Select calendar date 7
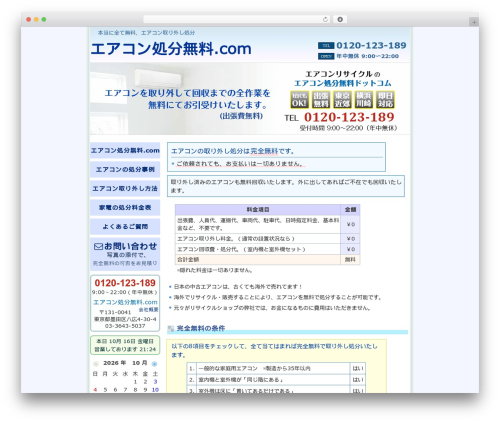The width and height of the screenshot is (500, 423). 125,390
